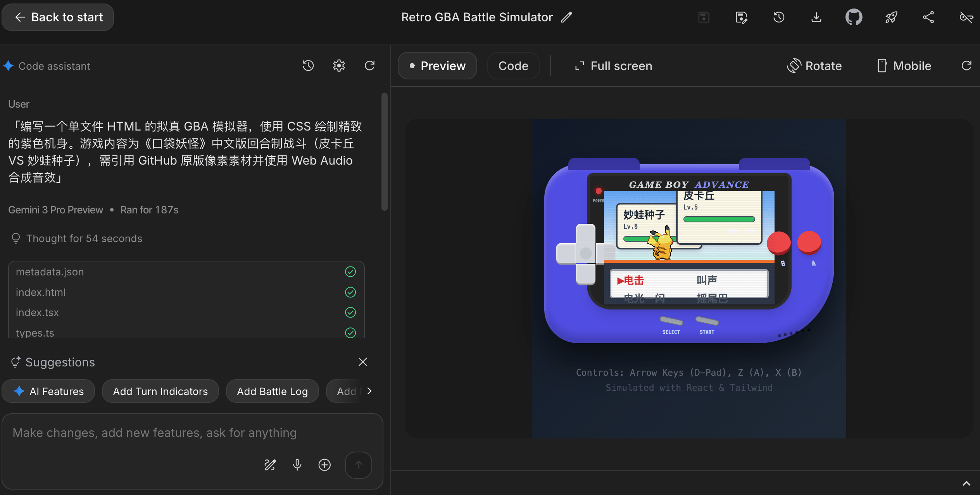Click the green checkmark beside index.html
The image size is (980, 495).
pyautogui.click(x=350, y=292)
